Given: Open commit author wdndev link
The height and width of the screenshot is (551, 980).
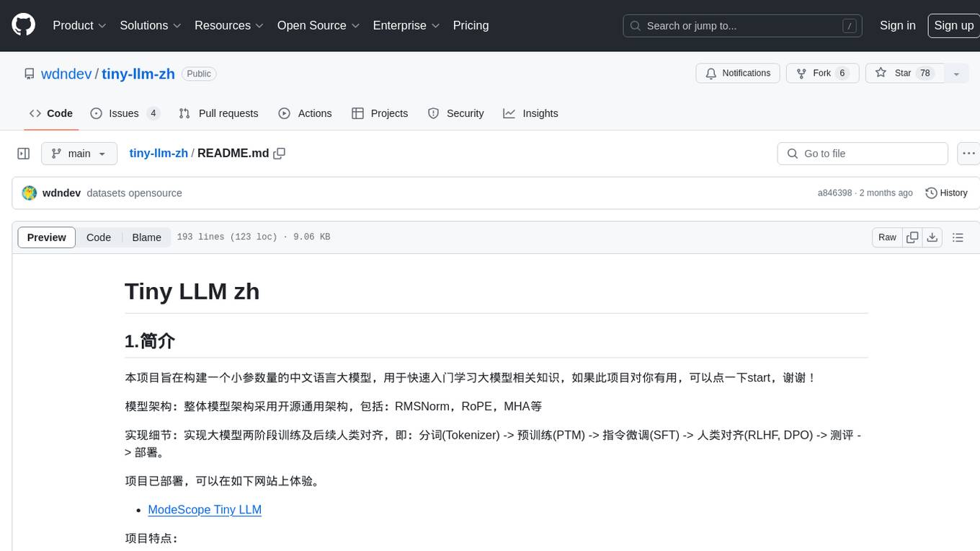Looking at the screenshot, I should point(61,193).
